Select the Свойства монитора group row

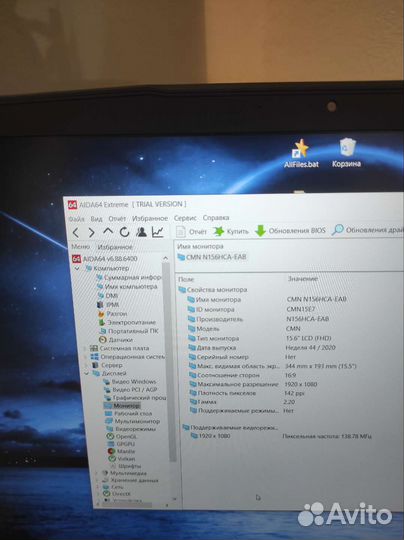coord(213,290)
